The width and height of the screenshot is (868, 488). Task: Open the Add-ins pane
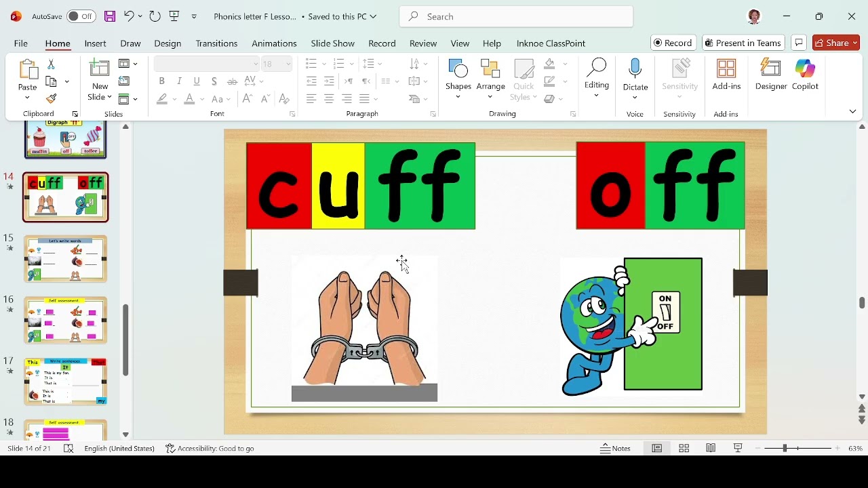727,75
